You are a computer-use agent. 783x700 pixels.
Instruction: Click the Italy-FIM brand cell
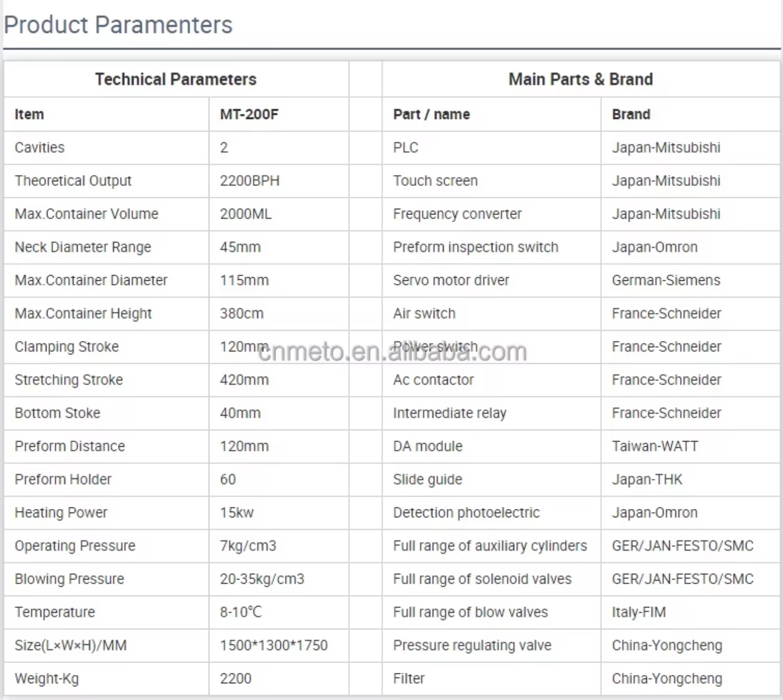click(691, 612)
